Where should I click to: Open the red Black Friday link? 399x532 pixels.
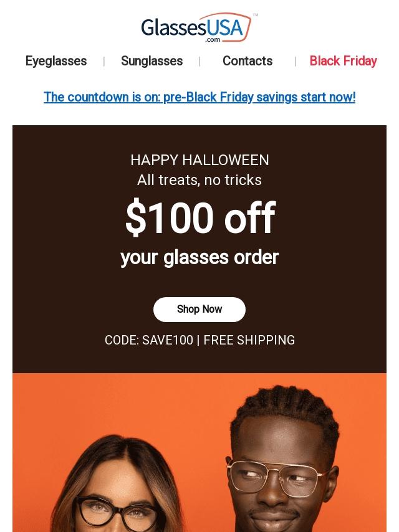[343, 61]
